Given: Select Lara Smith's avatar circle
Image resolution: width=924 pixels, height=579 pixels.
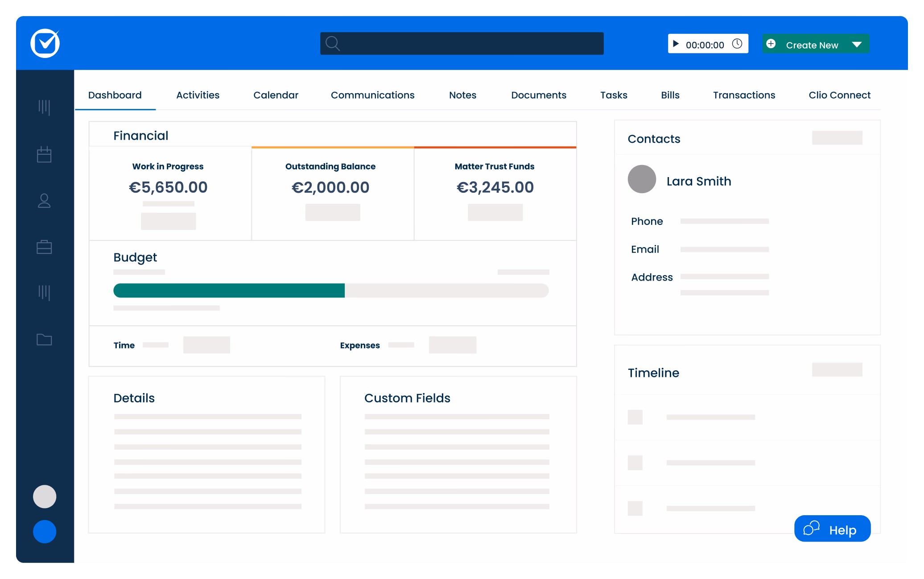Looking at the screenshot, I should [x=641, y=179].
